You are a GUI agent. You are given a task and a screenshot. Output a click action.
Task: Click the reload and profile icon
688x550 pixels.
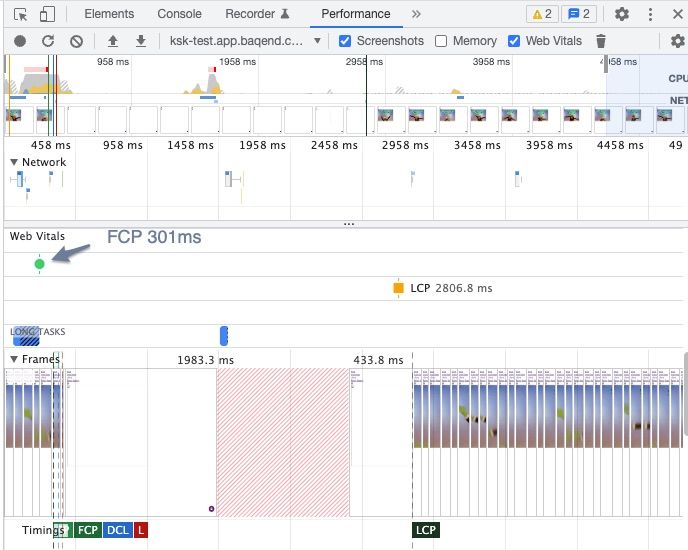point(48,41)
